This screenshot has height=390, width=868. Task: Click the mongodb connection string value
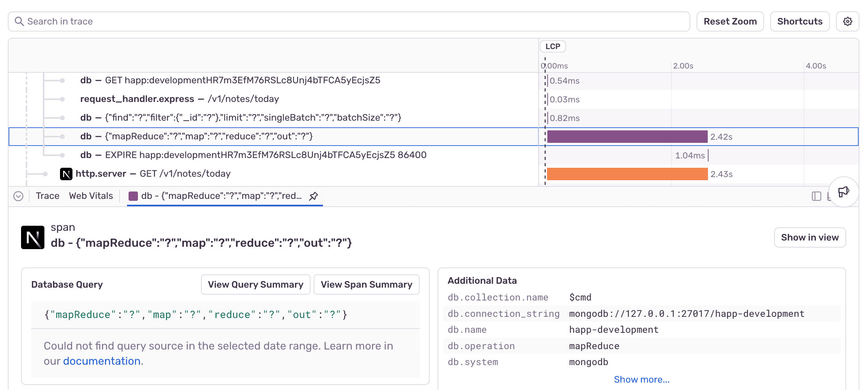coord(686,314)
